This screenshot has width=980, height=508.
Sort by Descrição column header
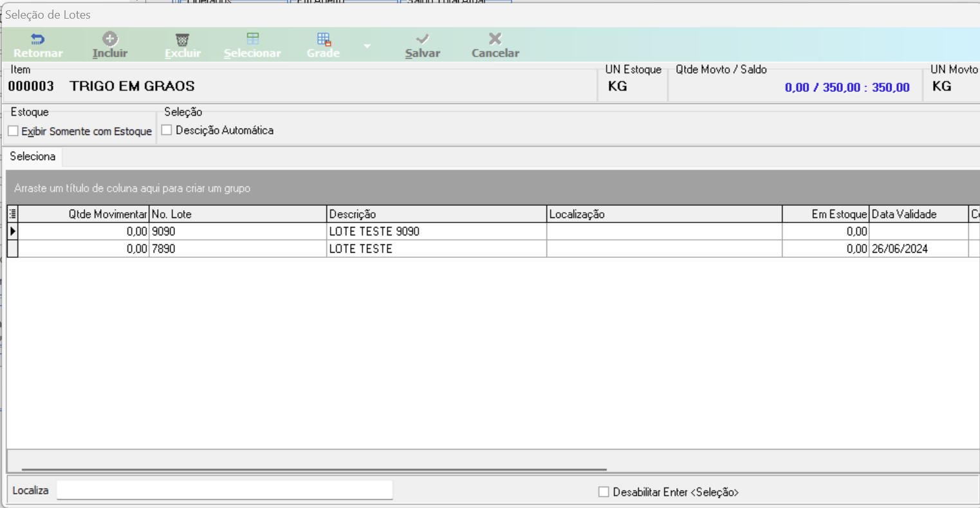[x=437, y=214]
